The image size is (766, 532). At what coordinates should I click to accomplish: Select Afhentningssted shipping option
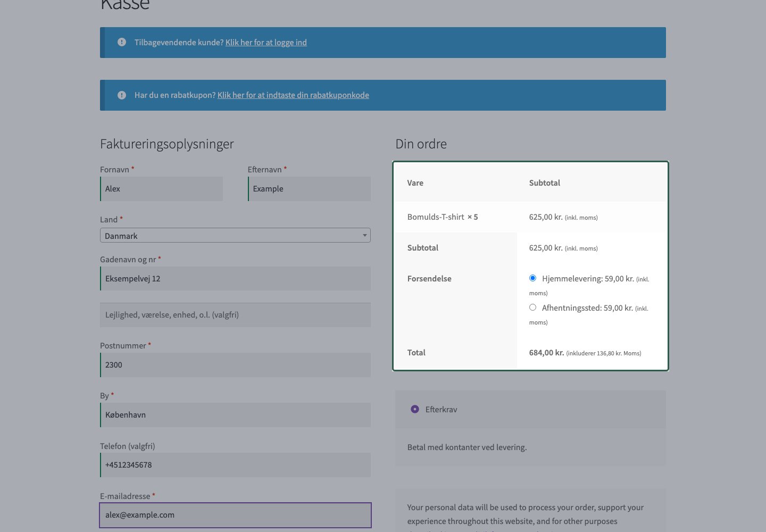(532, 307)
